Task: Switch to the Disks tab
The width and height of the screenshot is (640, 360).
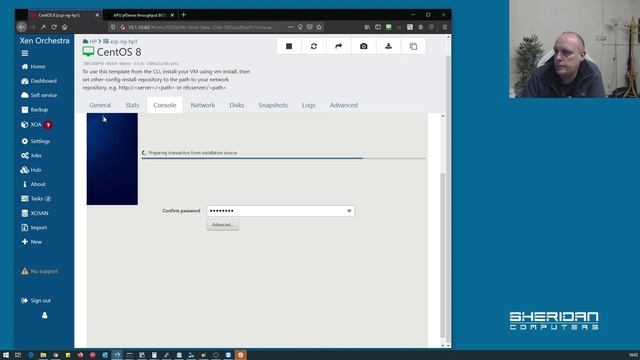Action: click(x=237, y=105)
